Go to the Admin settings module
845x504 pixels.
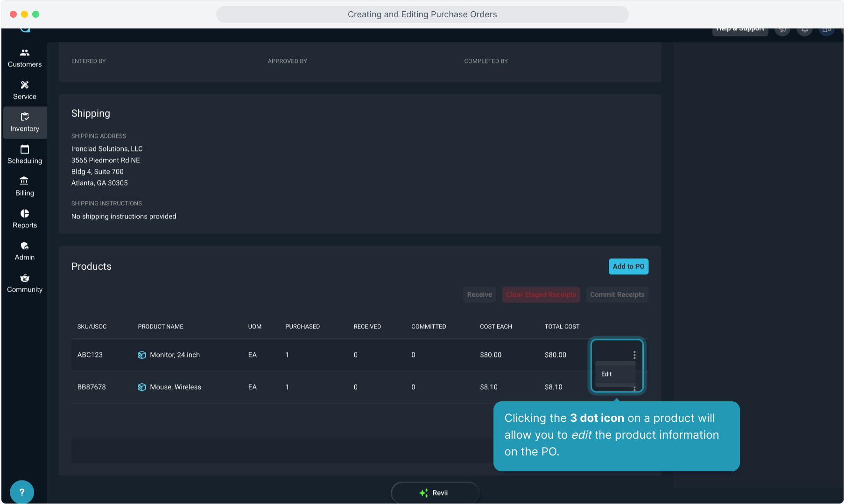click(x=24, y=251)
